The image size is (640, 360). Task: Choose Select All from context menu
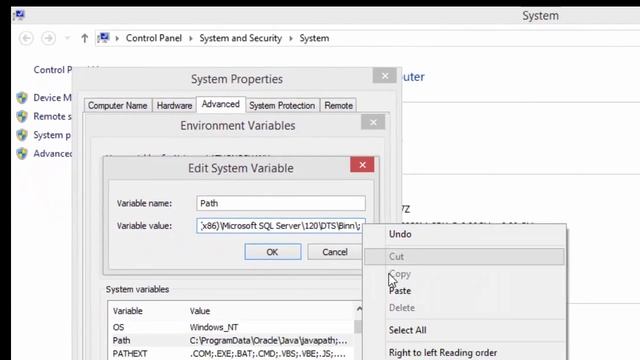(x=464, y=330)
